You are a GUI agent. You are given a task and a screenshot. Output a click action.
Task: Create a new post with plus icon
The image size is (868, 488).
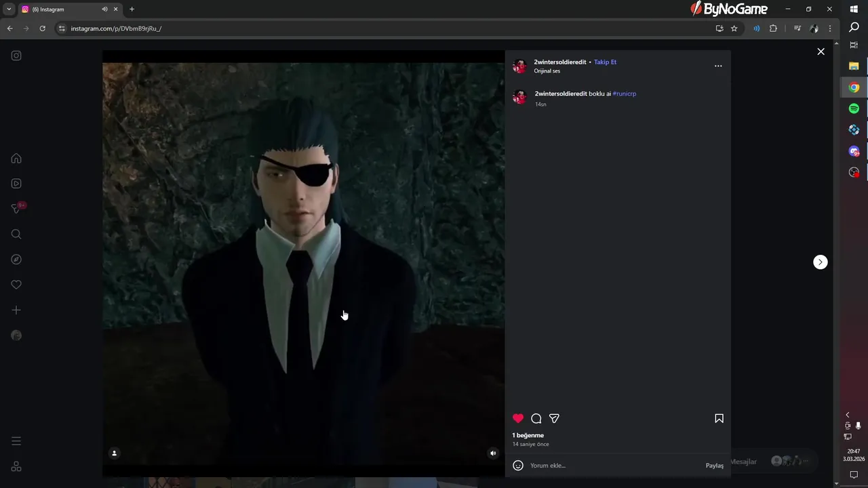(16, 310)
